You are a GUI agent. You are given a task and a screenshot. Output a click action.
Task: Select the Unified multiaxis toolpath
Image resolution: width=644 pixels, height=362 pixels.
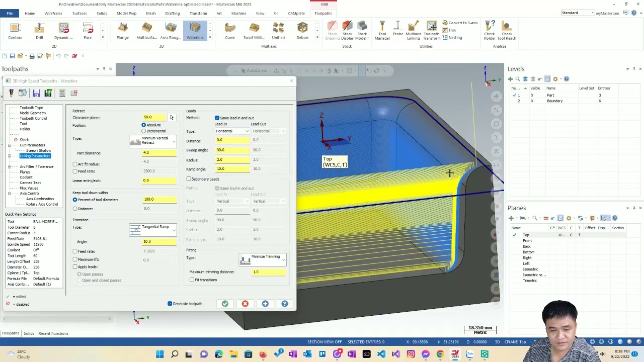pos(278,31)
